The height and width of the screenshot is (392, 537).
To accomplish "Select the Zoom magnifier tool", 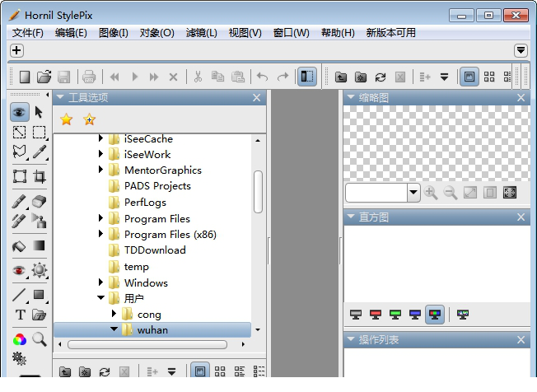I will point(40,339).
